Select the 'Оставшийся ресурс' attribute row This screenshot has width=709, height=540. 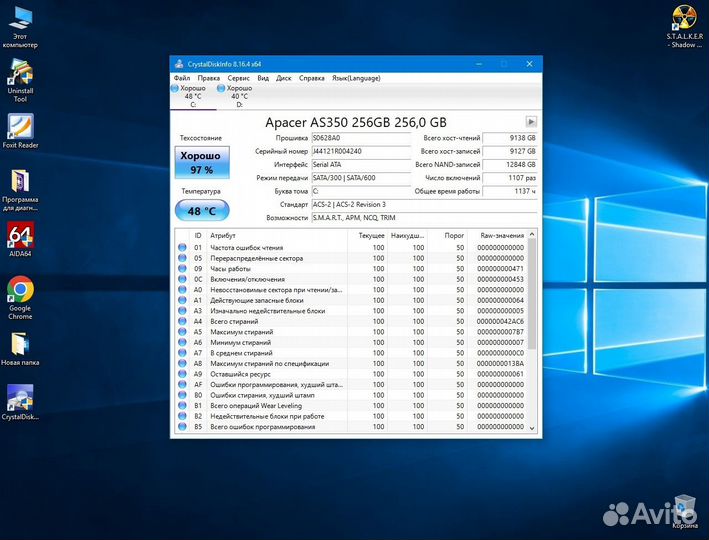(351, 374)
